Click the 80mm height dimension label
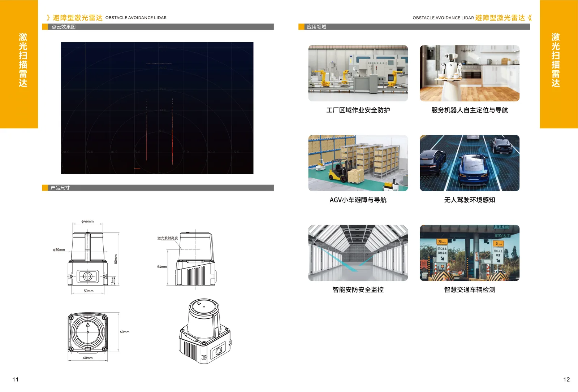This screenshot has height=392, width=578. (116, 259)
